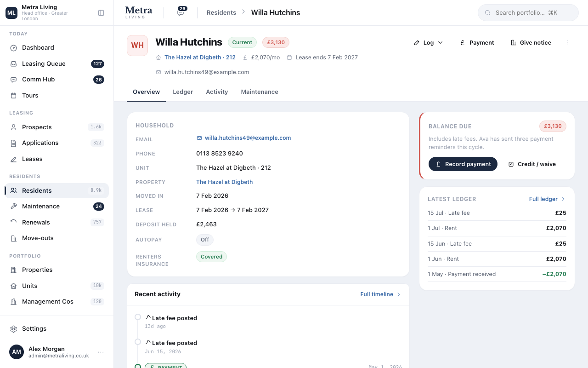Image resolution: width=588 pixels, height=368 pixels.
Task: Click the Autopay Off pill
Action: (205, 240)
